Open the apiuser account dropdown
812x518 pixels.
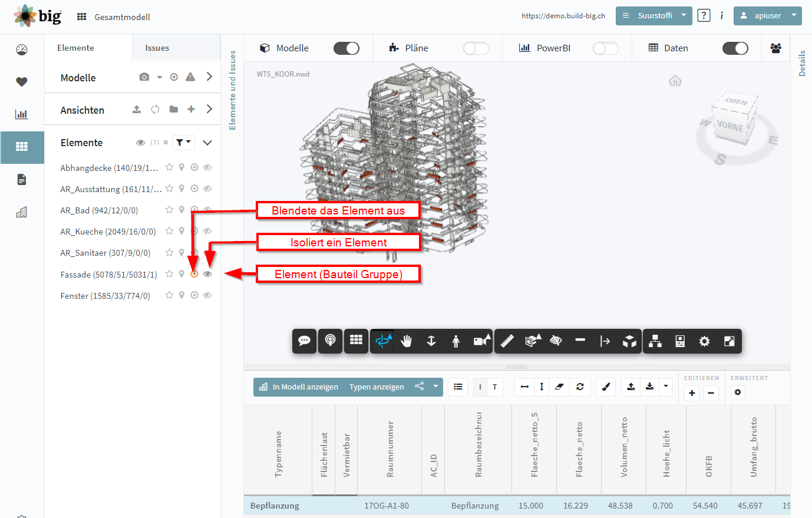pyautogui.click(x=768, y=16)
